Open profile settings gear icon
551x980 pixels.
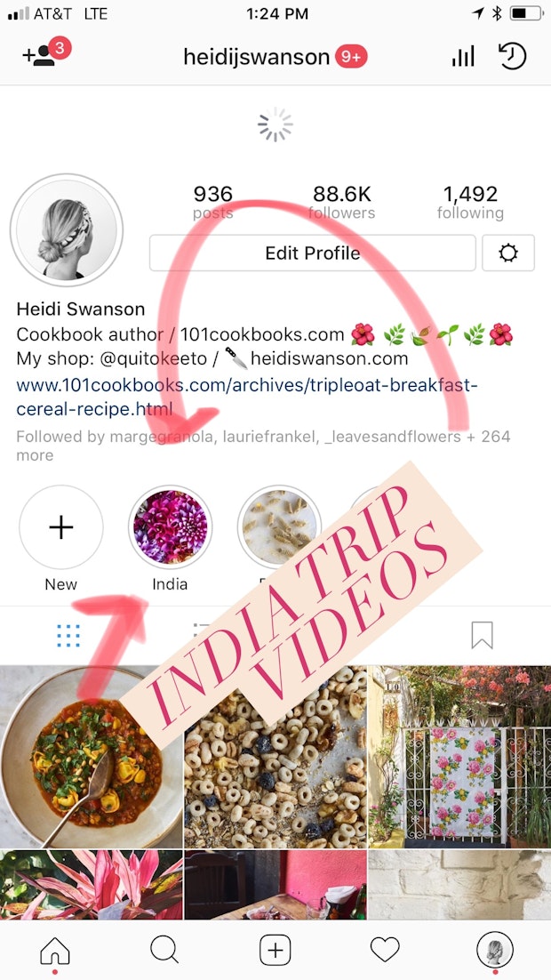click(507, 253)
